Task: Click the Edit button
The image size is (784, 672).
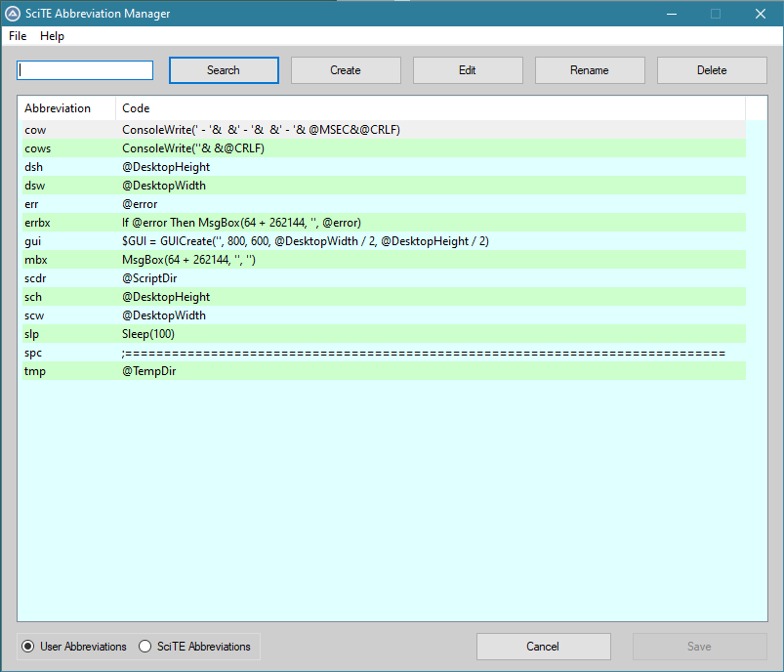Action: coord(468,70)
